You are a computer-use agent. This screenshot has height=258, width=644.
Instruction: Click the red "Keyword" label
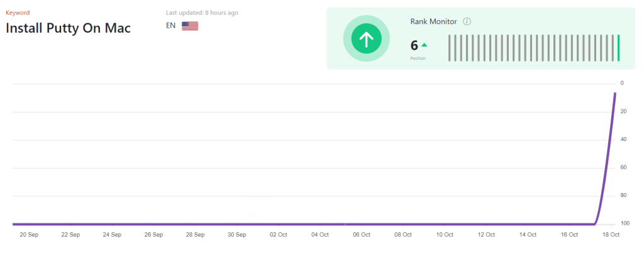tap(18, 13)
